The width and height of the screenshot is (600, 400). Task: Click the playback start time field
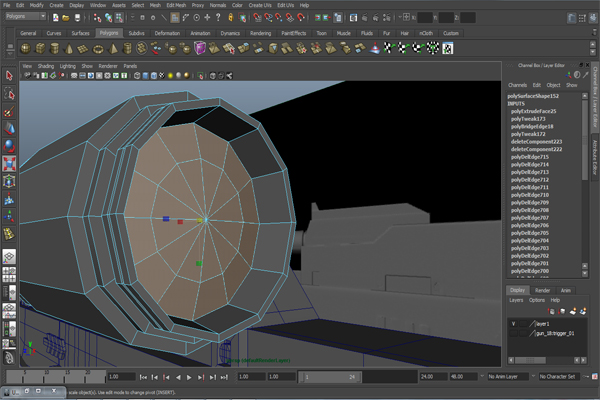click(281, 377)
